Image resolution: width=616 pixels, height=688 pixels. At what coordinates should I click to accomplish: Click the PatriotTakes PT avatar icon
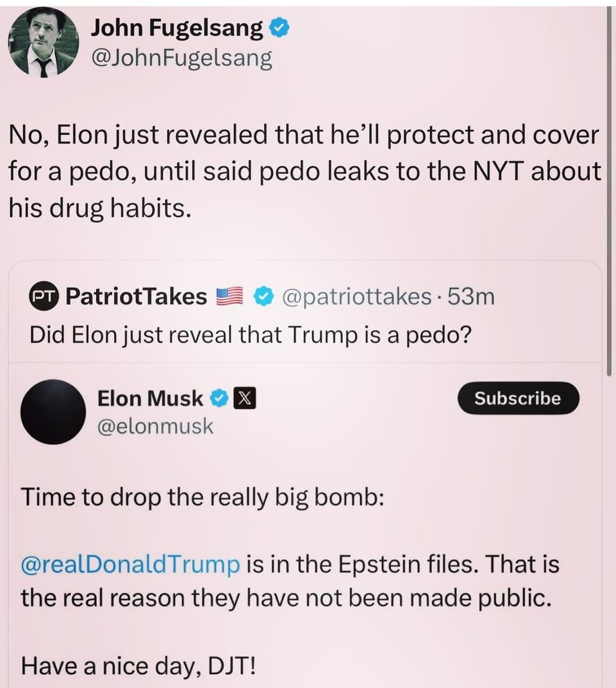tap(43, 296)
